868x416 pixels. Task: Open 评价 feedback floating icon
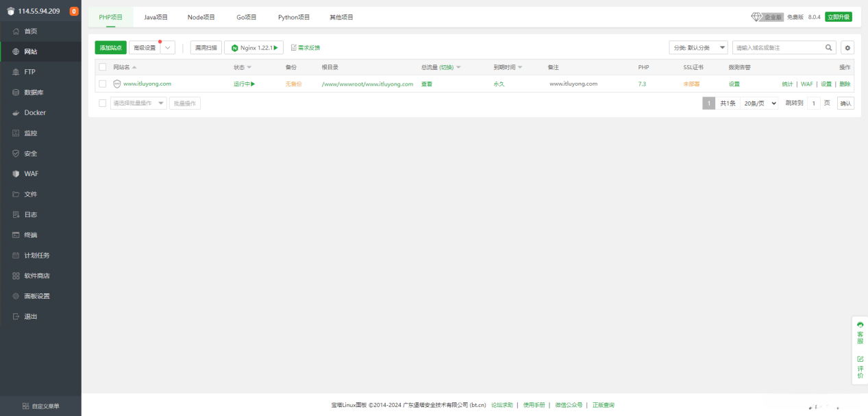[860, 368]
